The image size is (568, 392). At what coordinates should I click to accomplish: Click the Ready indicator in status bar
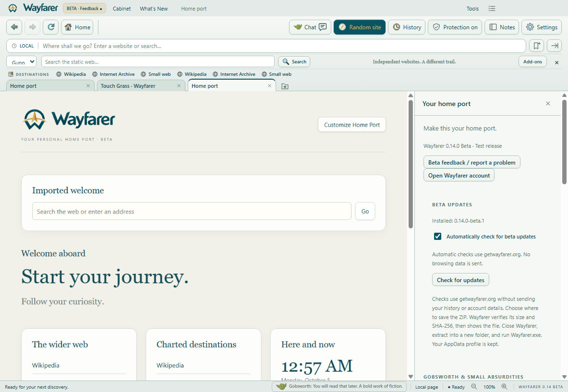[457, 387]
